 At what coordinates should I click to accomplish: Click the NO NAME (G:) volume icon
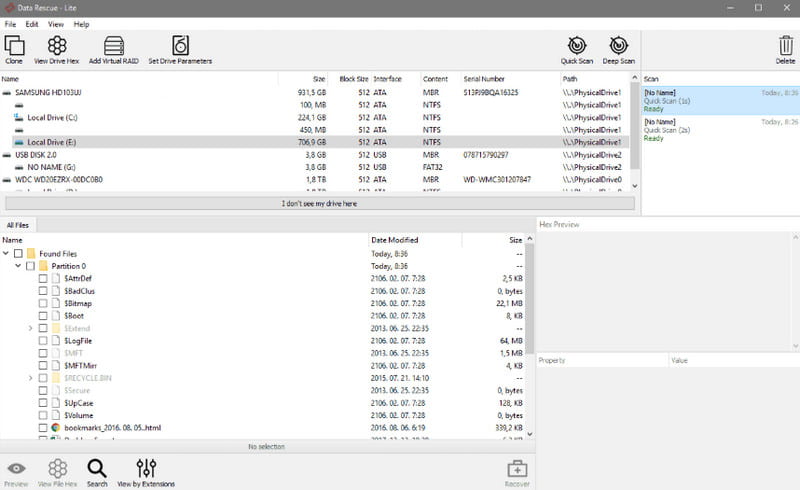19,167
